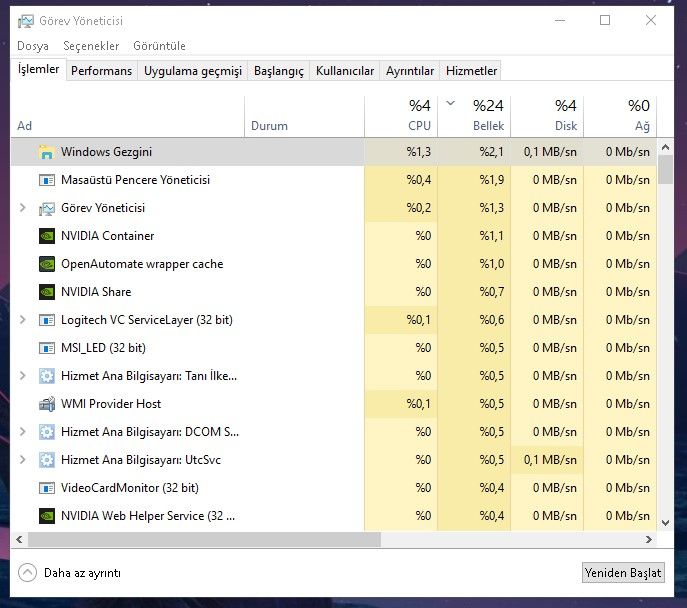Click the Daha az ayrıntı label
This screenshot has height=608, width=687.
coord(82,573)
